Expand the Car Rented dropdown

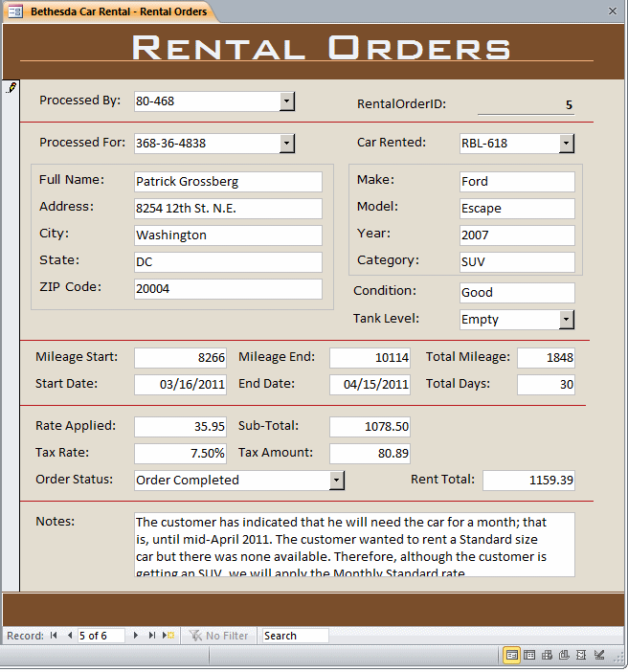(x=567, y=144)
